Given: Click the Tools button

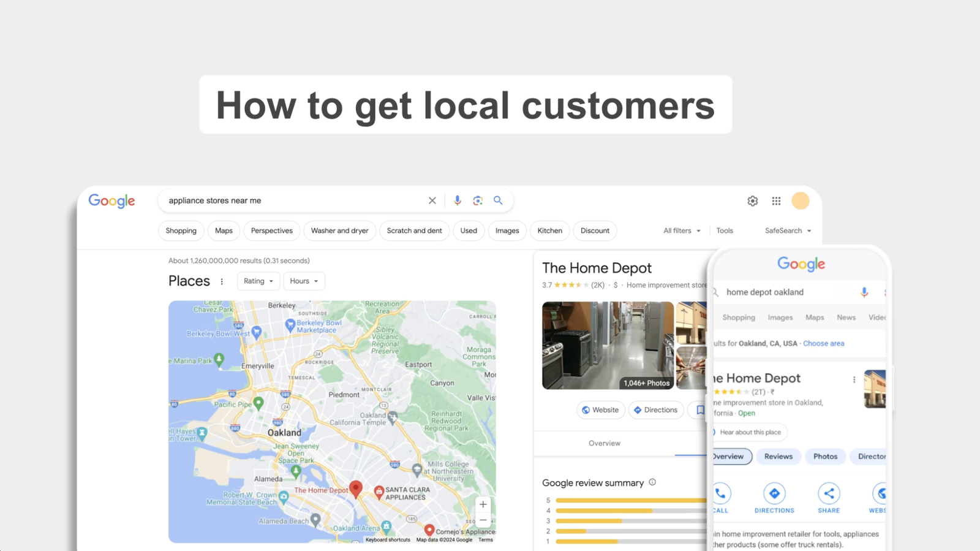Looking at the screenshot, I should (725, 231).
